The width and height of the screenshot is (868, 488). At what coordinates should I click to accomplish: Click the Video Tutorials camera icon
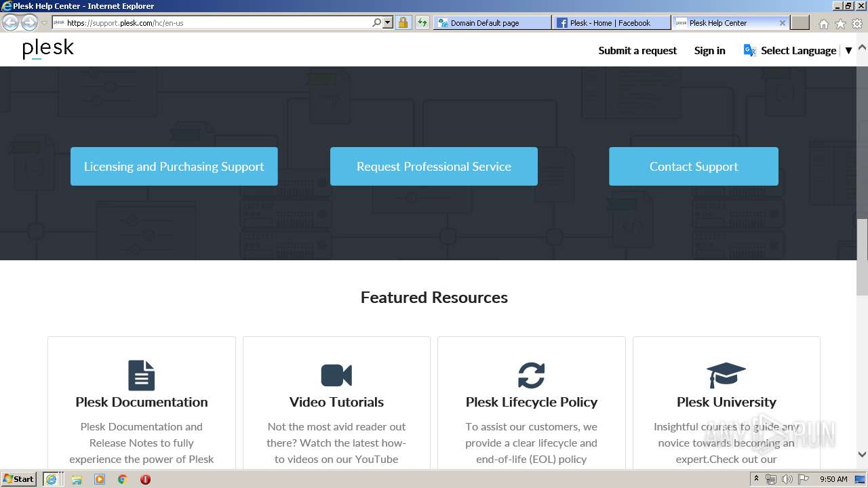[x=336, y=375]
